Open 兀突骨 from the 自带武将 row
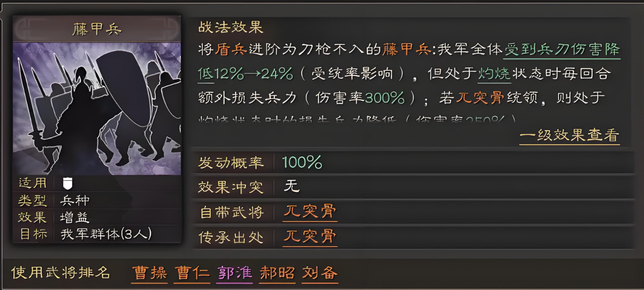Viewport: 644px width, 290px height. [x=309, y=212]
